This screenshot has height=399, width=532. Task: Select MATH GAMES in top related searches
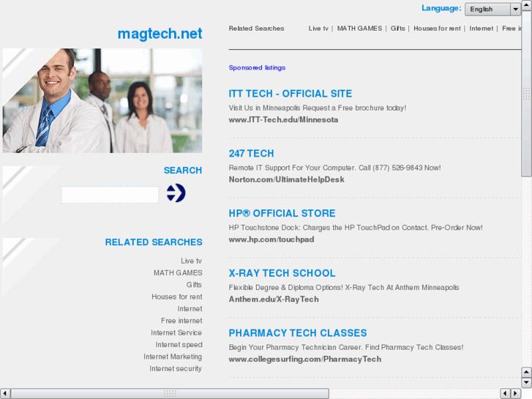click(359, 29)
